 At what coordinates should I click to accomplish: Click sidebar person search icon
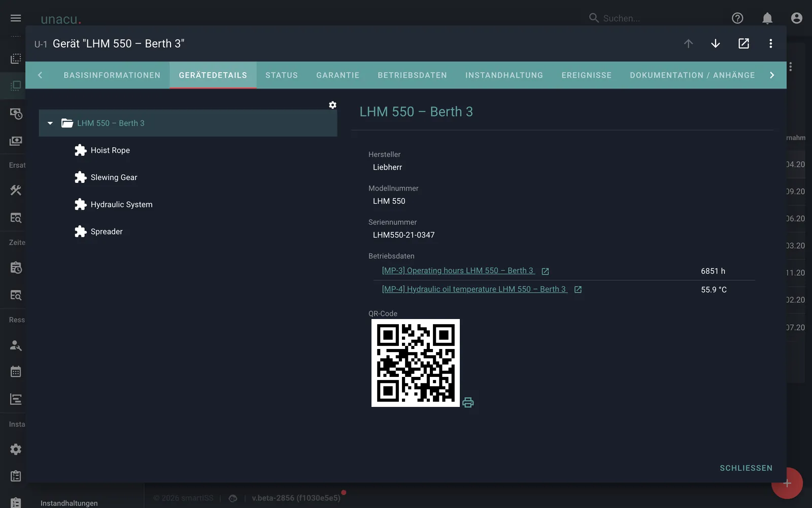point(16,345)
